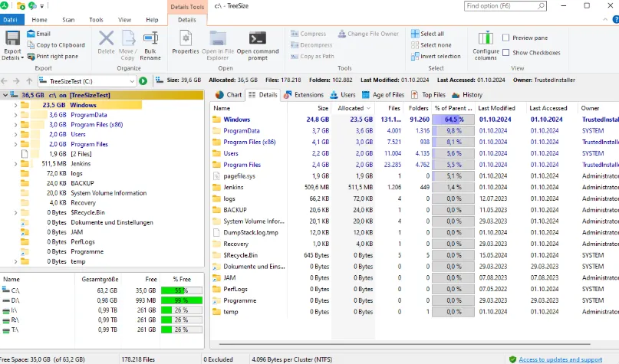Open Access to updates and support link

pyautogui.click(x=561, y=359)
